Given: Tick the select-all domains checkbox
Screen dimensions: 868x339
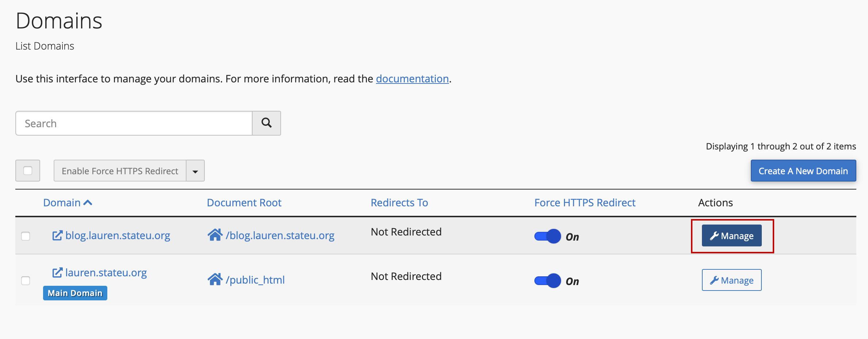Looking at the screenshot, I should tap(28, 171).
